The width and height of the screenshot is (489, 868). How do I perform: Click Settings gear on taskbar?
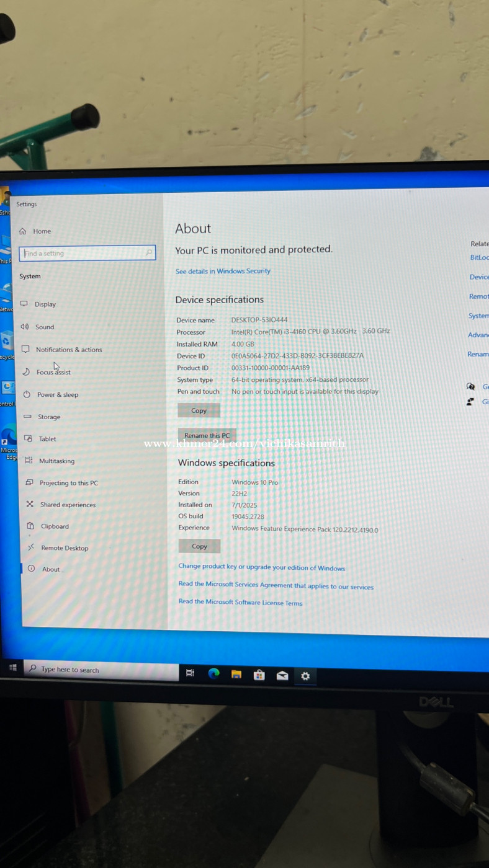[305, 676]
